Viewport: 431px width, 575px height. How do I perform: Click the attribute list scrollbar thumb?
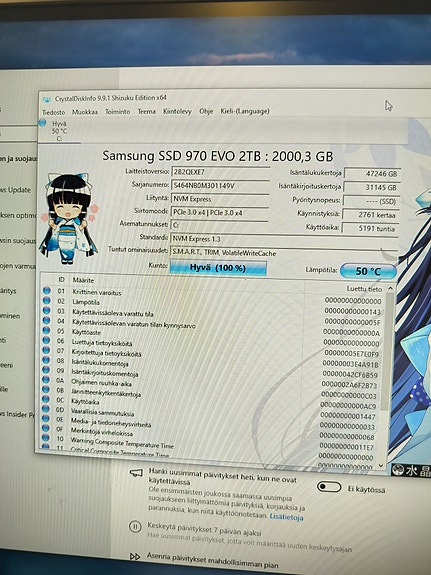pyautogui.click(x=388, y=350)
